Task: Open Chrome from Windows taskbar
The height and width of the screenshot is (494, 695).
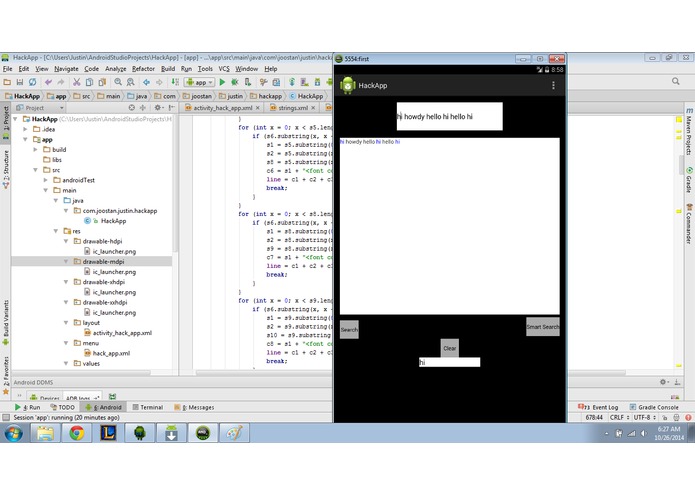Action: 77,433
